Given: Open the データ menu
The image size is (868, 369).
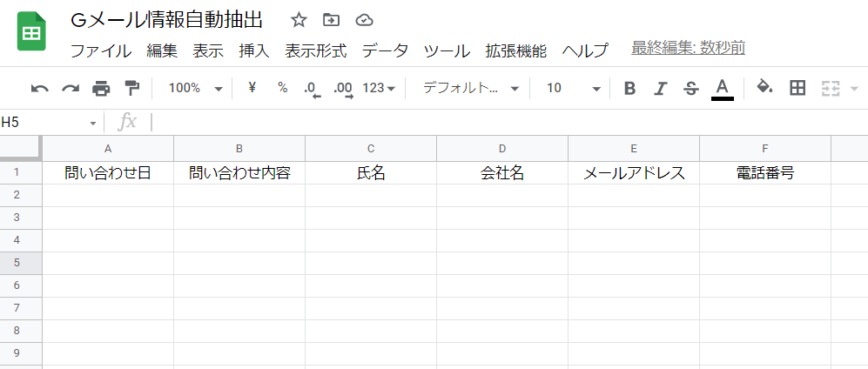Looking at the screenshot, I should click(x=386, y=50).
